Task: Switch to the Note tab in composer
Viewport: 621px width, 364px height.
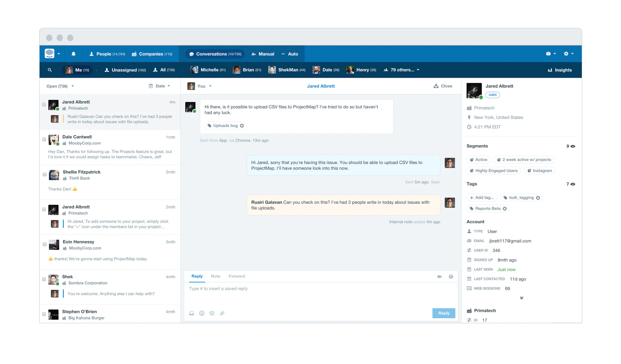Action: coord(215,276)
